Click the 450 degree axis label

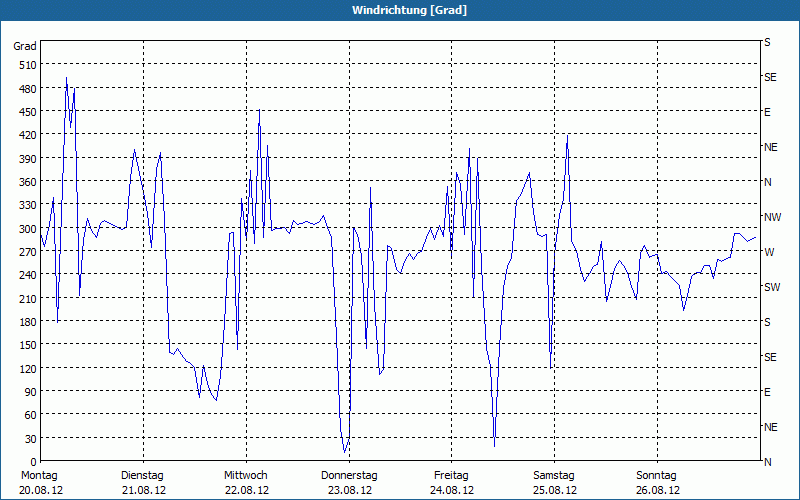tap(28, 112)
